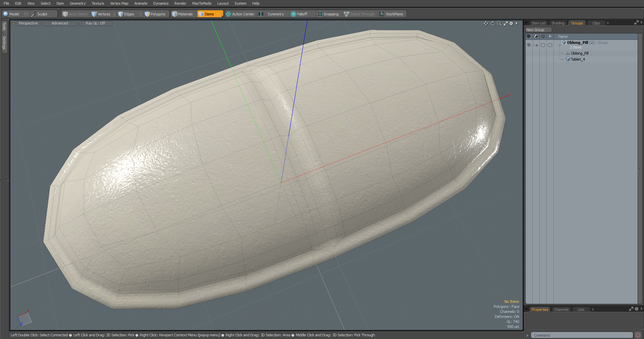Open the Texture menu
The image size is (644, 339).
tap(98, 3)
